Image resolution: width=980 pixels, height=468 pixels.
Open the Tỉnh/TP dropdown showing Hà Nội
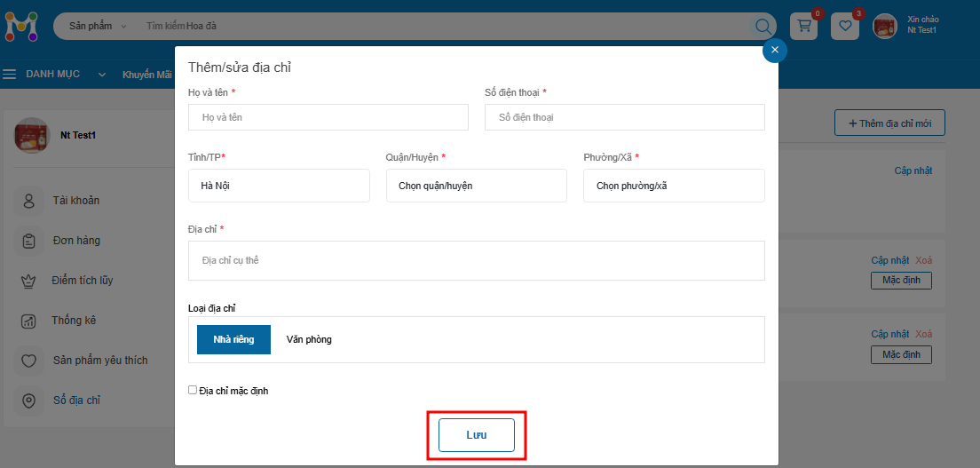279,186
